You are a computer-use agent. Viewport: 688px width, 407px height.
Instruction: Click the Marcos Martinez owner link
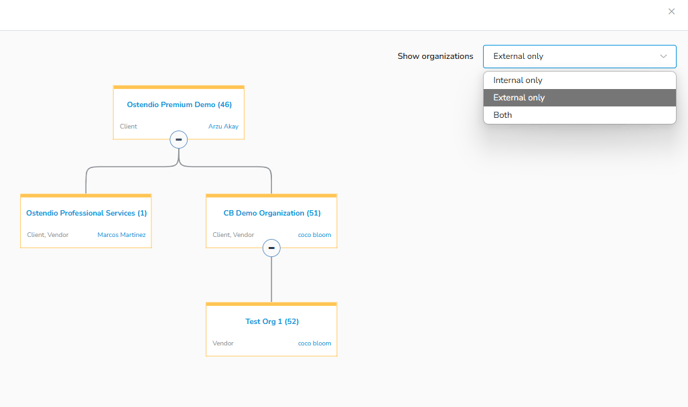[x=121, y=235]
